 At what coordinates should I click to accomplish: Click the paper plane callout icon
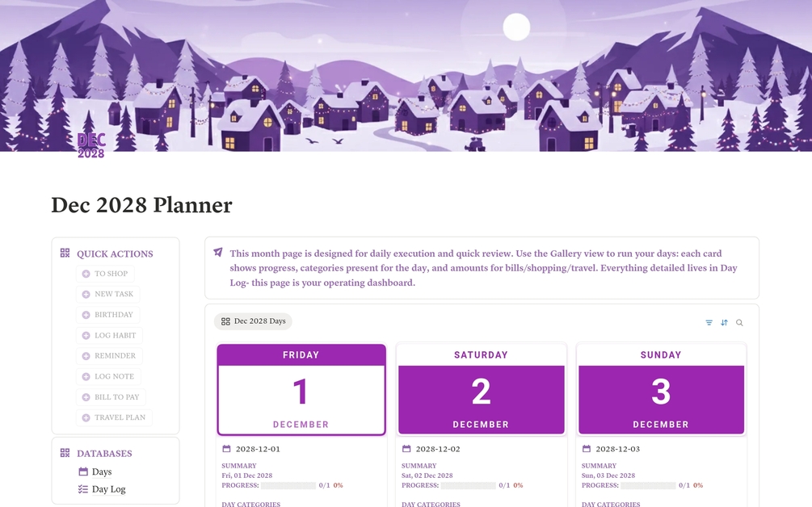coord(218,253)
